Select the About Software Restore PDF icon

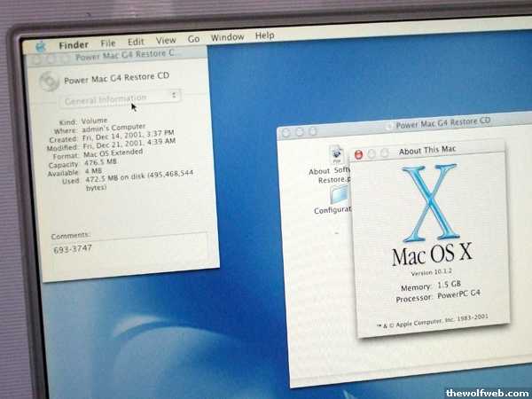335,153
